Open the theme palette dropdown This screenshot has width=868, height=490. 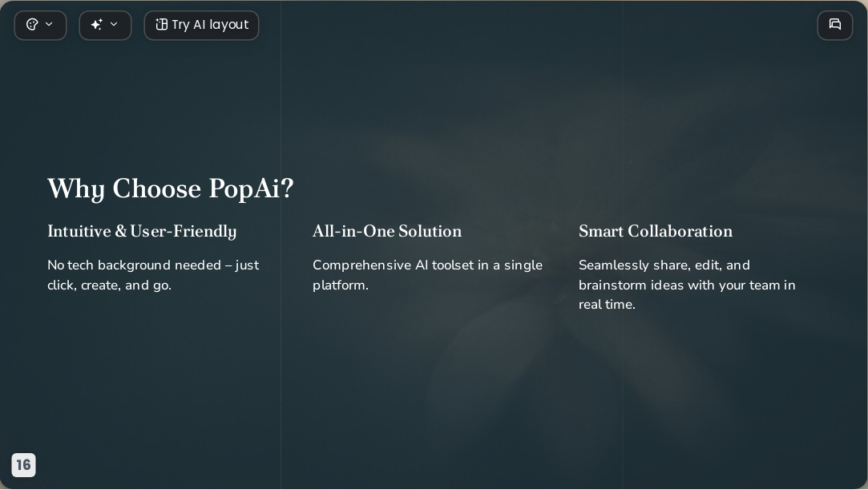[x=40, y=25]
